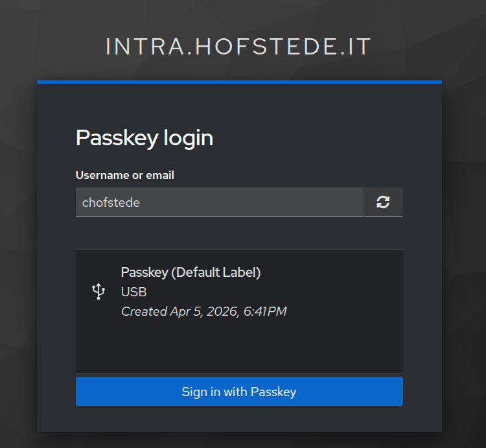
Task: Click the USB transport text under passkey name
Action: tap(133, 292)
